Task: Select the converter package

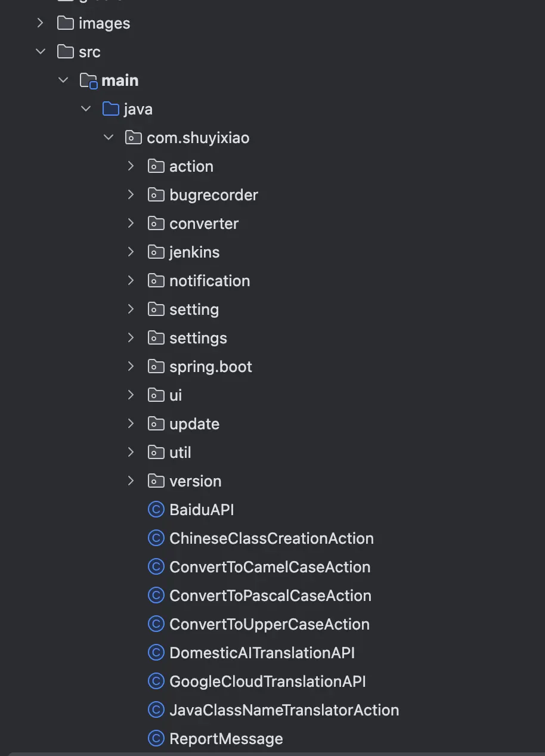Action: tap(203, 224)
